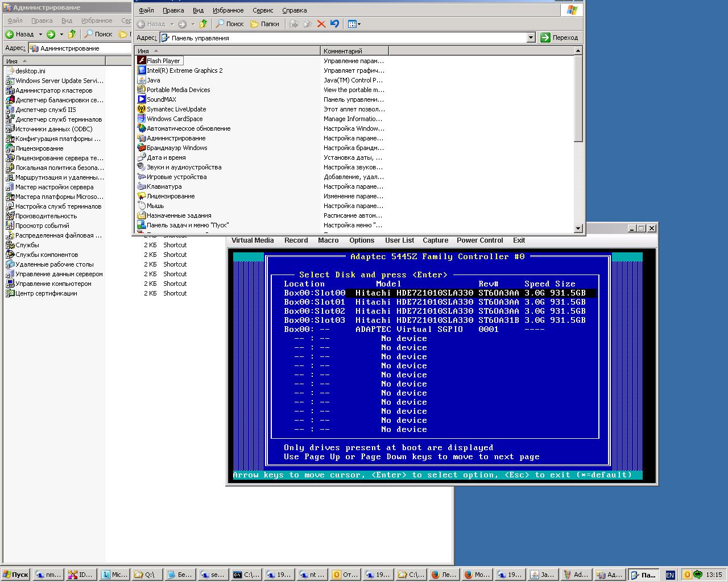Screen dimensions: 728x582
Task: Click the Поиск search button
Action: tap(230, 24)
